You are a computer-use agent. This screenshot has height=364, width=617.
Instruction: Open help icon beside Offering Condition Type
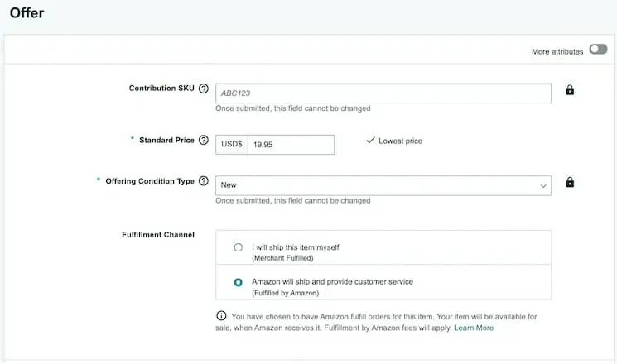[204, 181]
